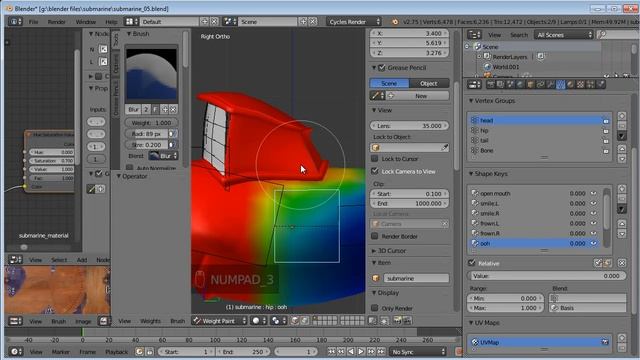Screen dimensions: 640x360
Task: Move shape key down in list
Action: tap(622, 234)
